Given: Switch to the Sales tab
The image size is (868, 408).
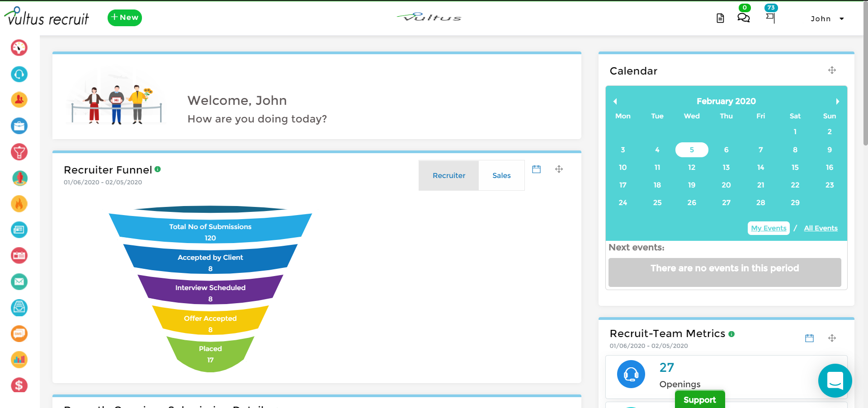Looking at the screenshot, I should [x=501, y=175].
